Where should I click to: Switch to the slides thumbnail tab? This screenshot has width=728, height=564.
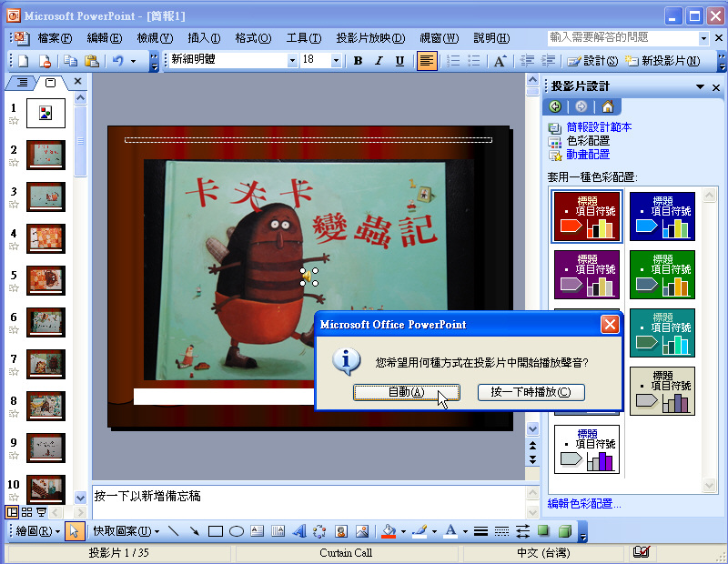click(x=51, y=83)
